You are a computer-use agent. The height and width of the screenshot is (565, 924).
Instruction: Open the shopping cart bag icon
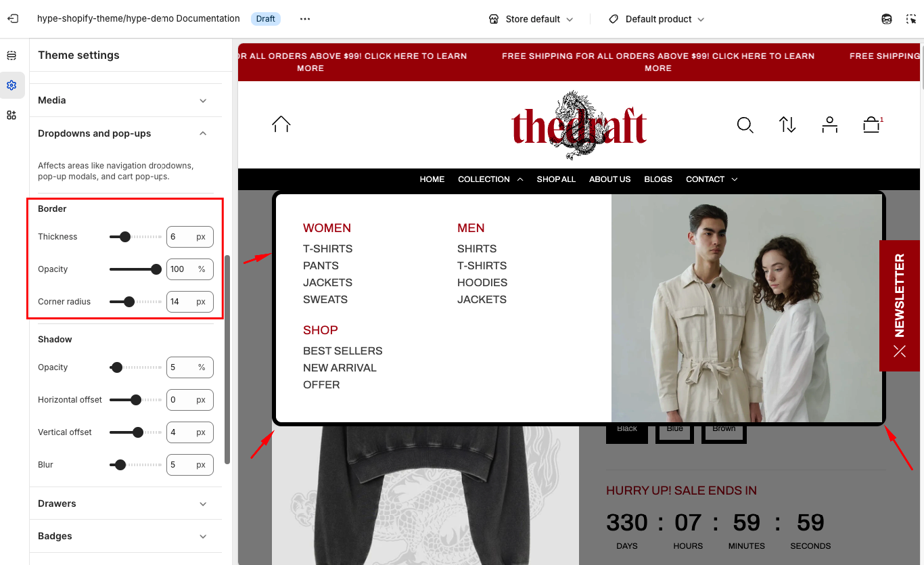coord(871,125)
